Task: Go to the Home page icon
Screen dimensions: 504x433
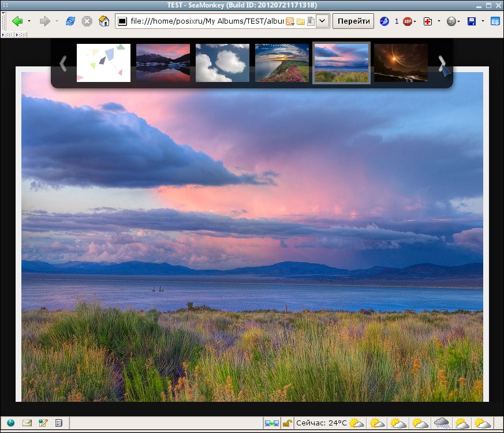Action: (x=104, y=21)
